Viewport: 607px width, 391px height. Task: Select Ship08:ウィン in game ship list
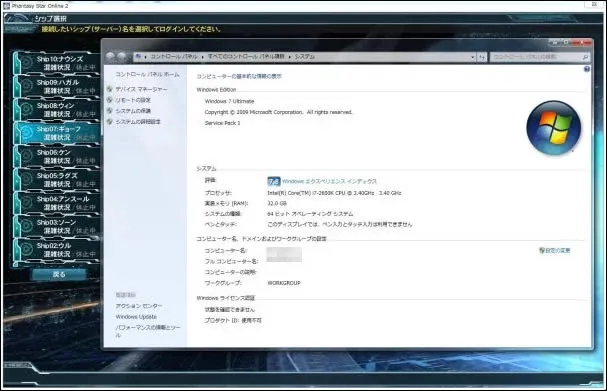pos(57,110)
